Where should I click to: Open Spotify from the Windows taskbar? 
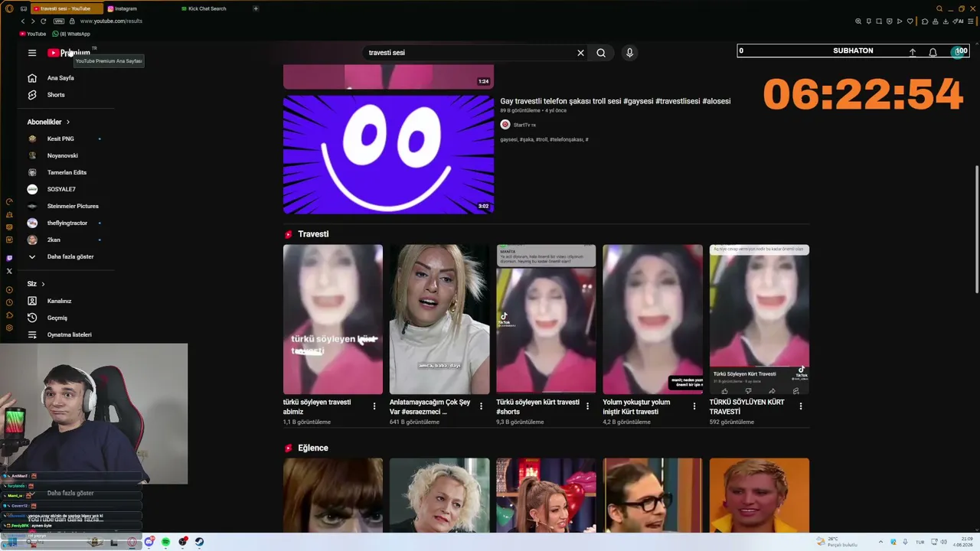point(165,542)
